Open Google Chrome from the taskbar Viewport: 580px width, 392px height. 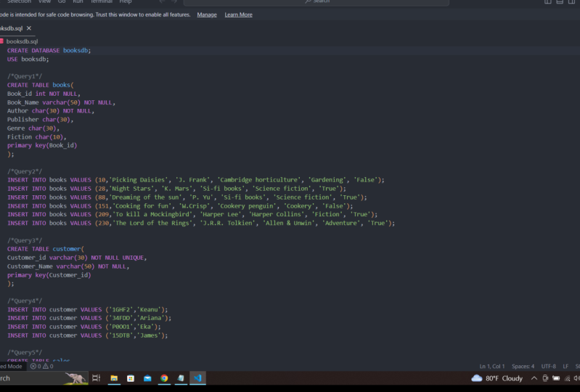click(164, 378)
